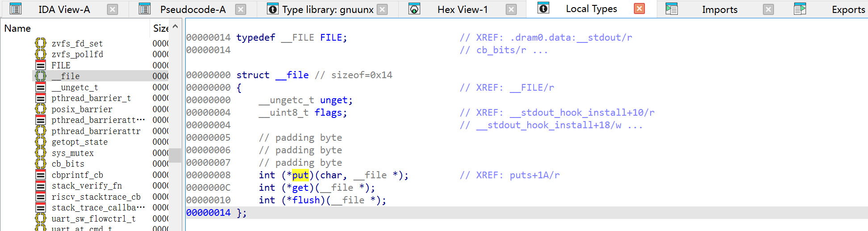Close the Pseudocode-A tab
The image size is (868, 231).
click(241, 9)
